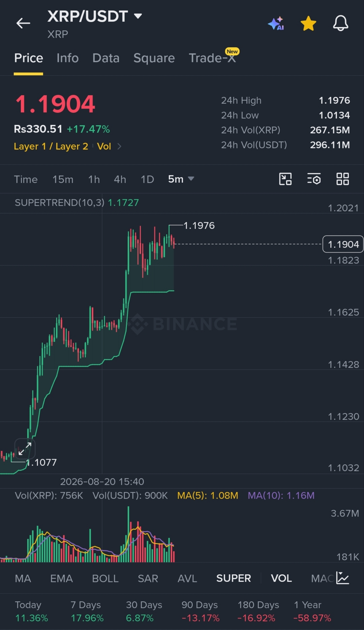Open the Layer 1 / Layer 2 category link
Image resolution: width=364 pixels, height=630 pixels.
pyautogui.click(x=51, y=146)
